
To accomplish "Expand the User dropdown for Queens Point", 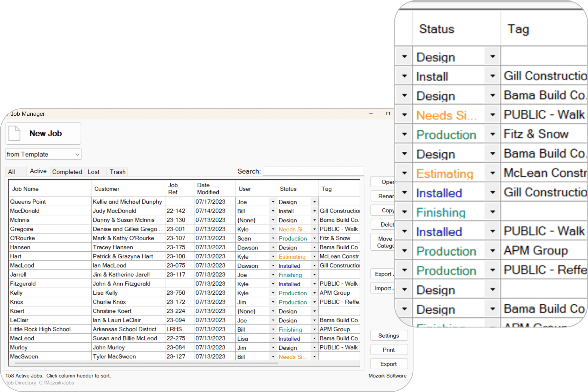I will click(273, 202).
